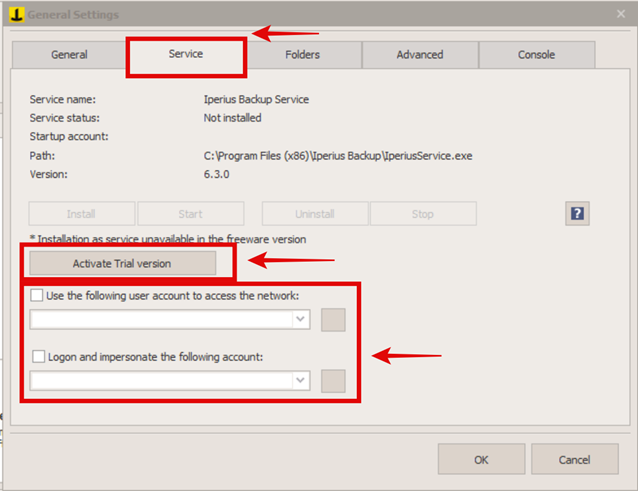Click the 'Startup account:' label
The width and height of the screenshot is (638, 491).
pos(69,136)
